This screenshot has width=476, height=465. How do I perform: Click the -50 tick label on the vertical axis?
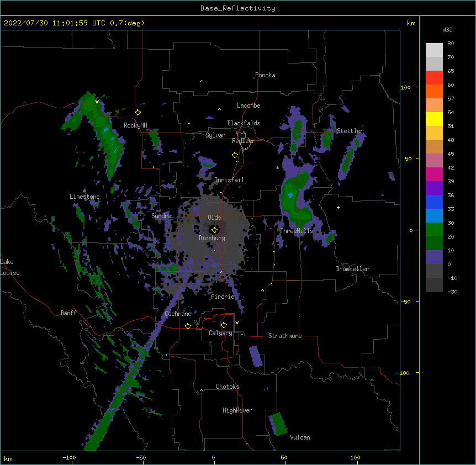(405, 302)
